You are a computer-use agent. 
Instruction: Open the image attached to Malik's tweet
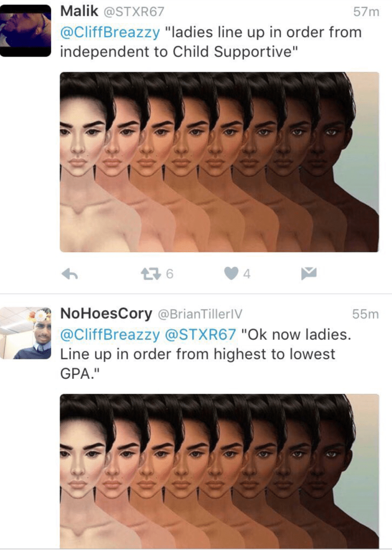tap(219, 162)
